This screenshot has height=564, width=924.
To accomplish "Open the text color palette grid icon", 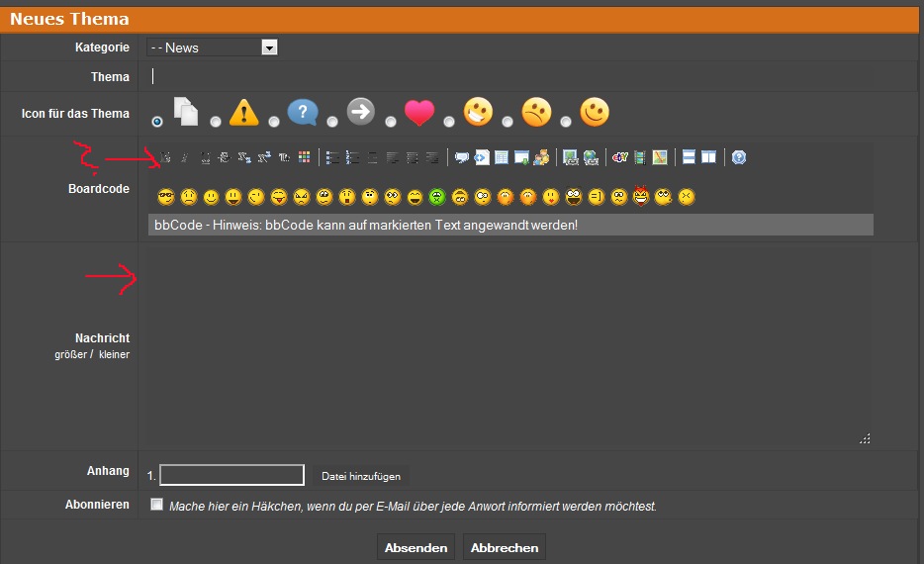I will (304, 157).
